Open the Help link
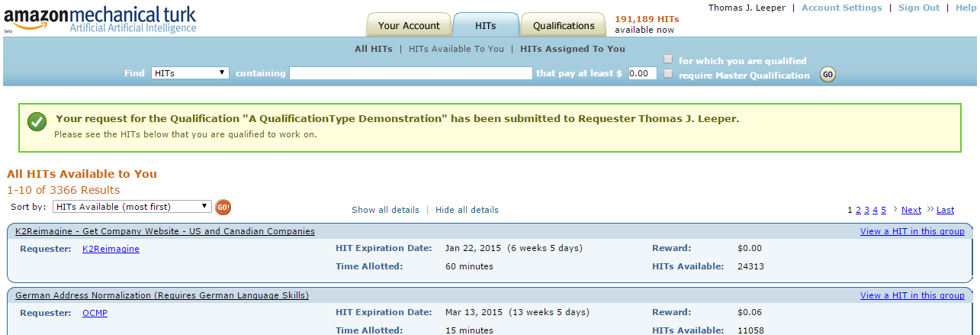The width and height of the screenshot is (980, 335). point(966,8)
